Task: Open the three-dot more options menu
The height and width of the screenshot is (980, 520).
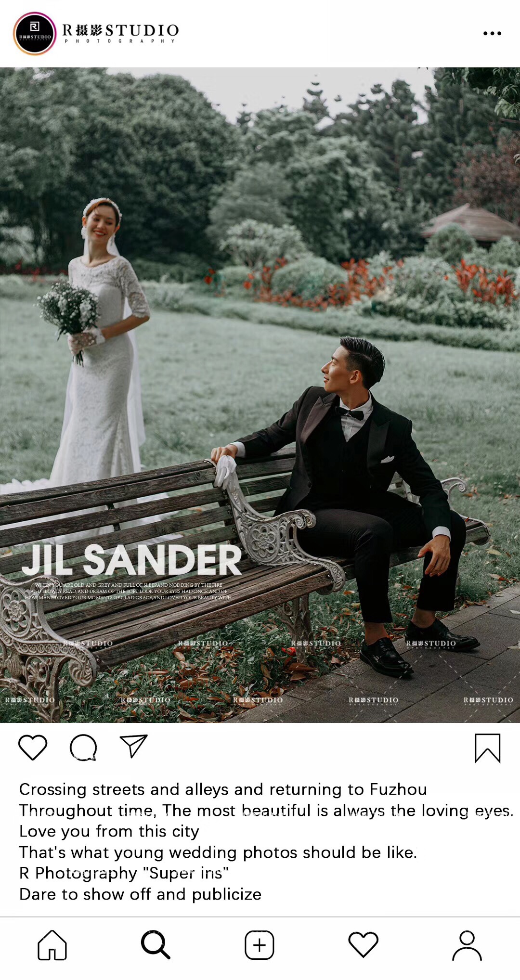Action: pos(492,33)
